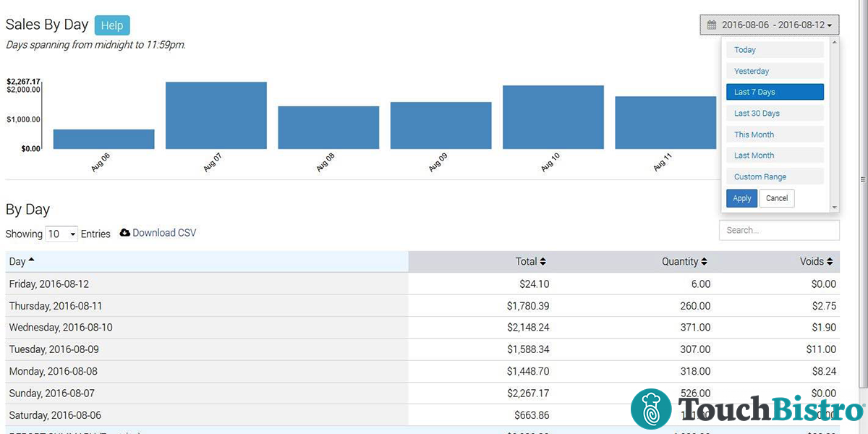Viewport: 868px width, 434px height.
Task: Open the Showing entries dropdown
Action: point(61,233)
